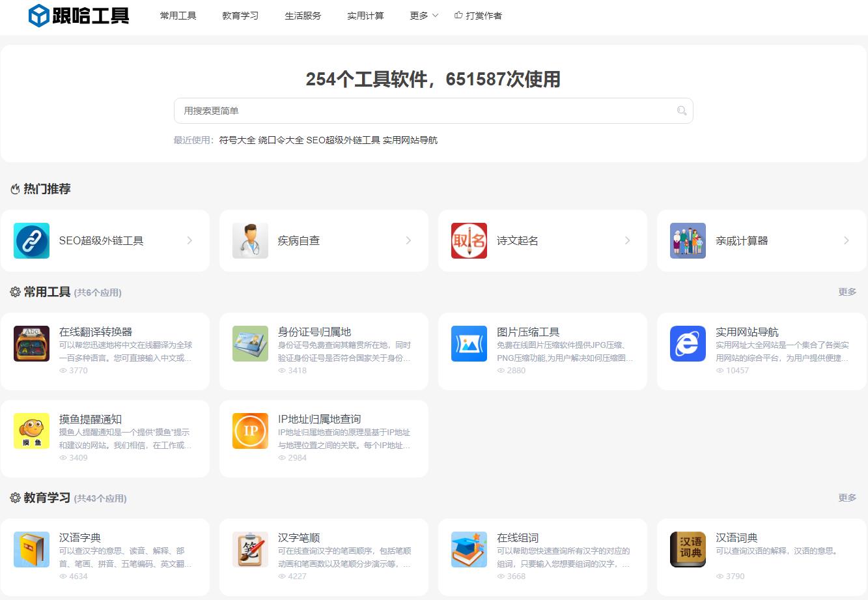Open the SEO超级外链工具 tool via its chain-link icon
The height and width of the screenshot is (600, 868).
click(x=31, y=240)
